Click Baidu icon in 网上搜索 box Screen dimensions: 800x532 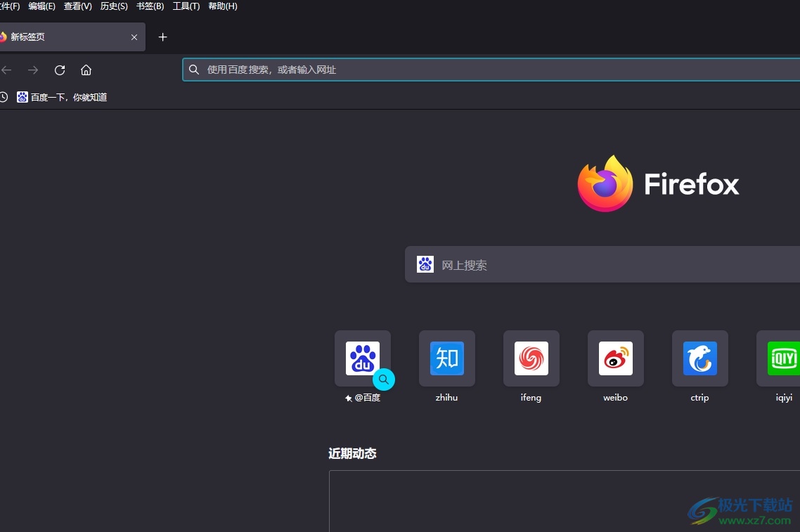point(425,264)
